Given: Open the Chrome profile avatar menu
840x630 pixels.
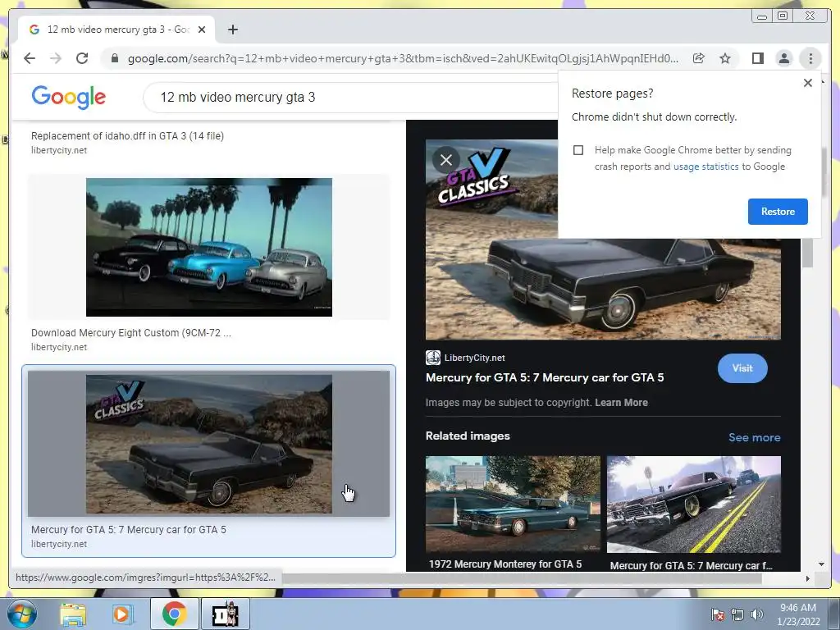Looking at the screenshot, I should click(783, 58).
